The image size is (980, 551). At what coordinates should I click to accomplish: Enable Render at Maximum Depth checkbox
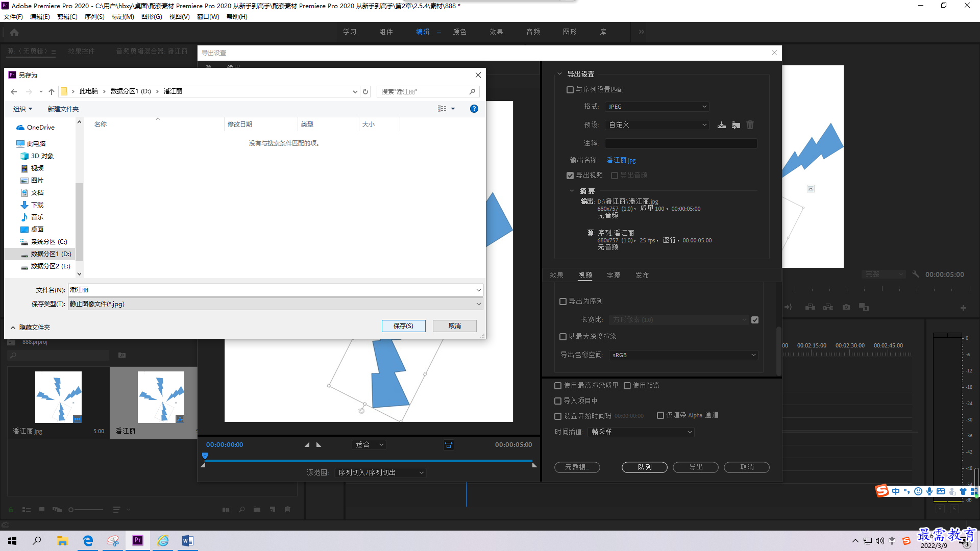point(563,337)
